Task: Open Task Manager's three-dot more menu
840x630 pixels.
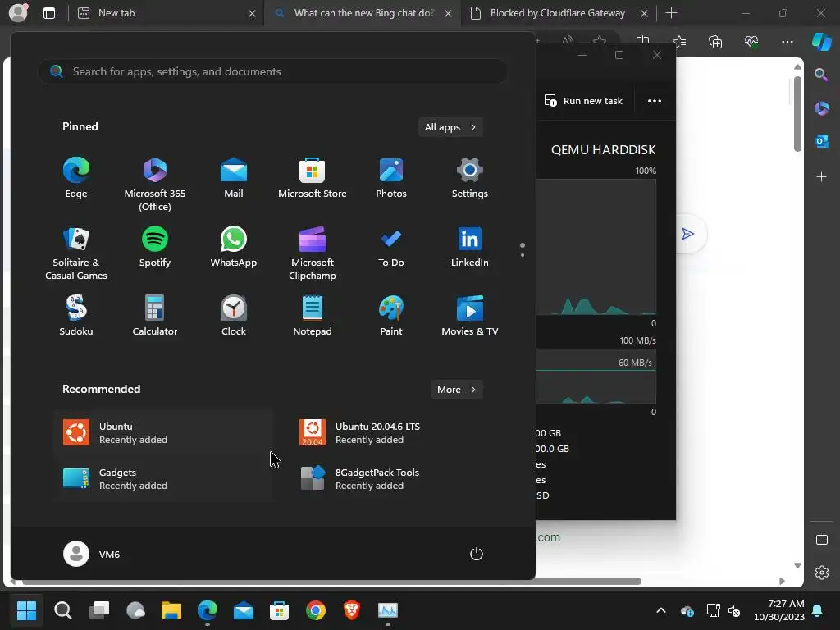Action: [x=654, y=101]
